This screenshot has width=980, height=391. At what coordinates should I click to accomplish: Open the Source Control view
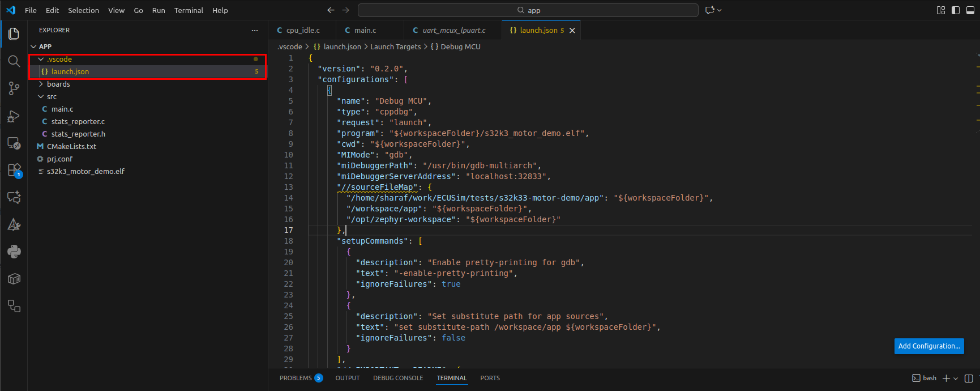coord(14,88)
